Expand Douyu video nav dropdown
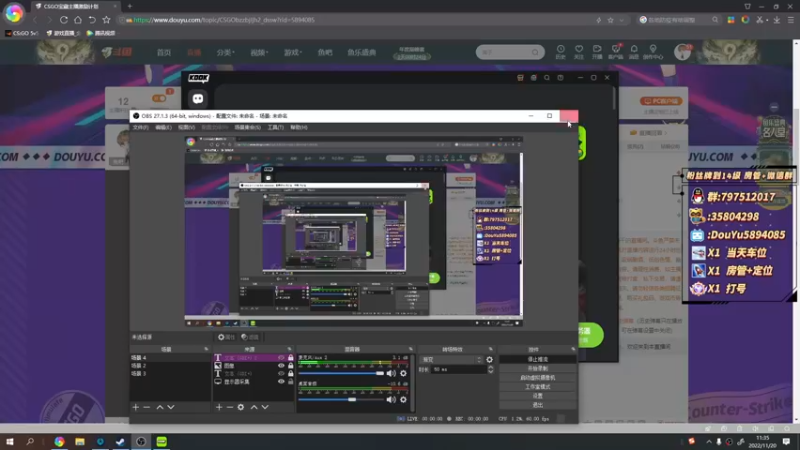Viewport: 800px width, 450px height. (x=259, y=53)
